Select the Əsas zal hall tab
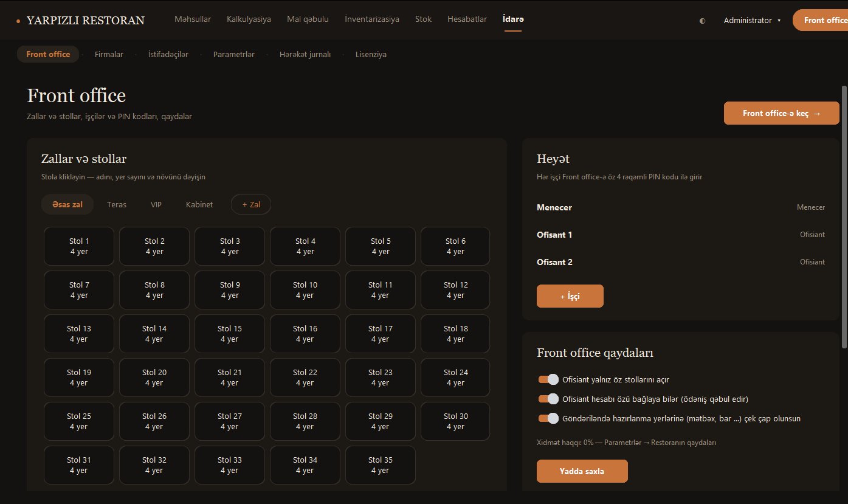 click(x=67, y=205)
